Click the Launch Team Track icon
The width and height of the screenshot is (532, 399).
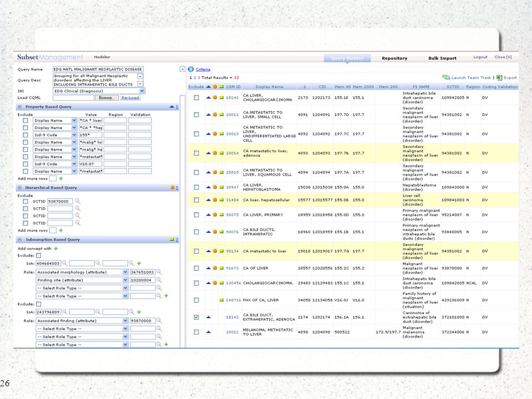coord(446,78)
